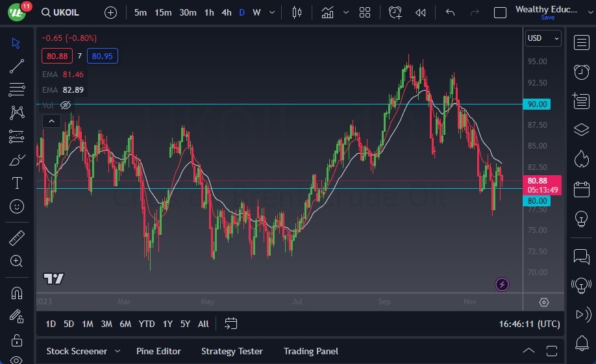Open indicator templates grid
This screenshot has width=596, height=364.
coord(365,12)
